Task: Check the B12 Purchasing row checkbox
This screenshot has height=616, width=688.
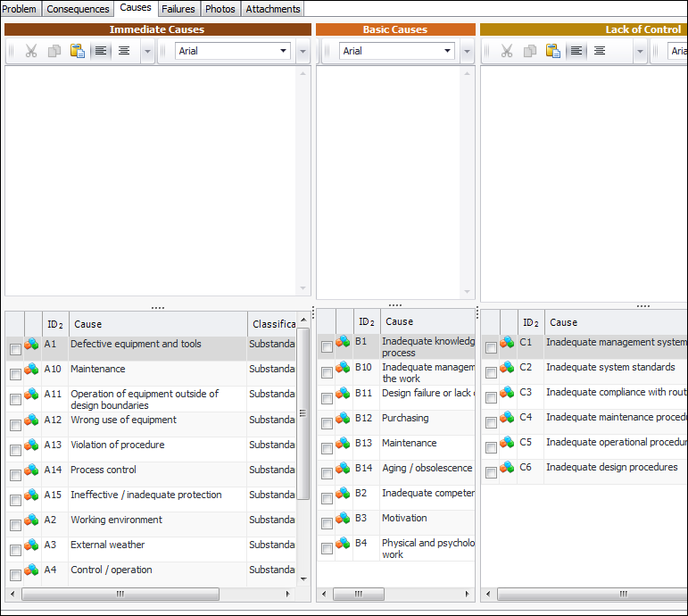Action: [x=327, y=422]
